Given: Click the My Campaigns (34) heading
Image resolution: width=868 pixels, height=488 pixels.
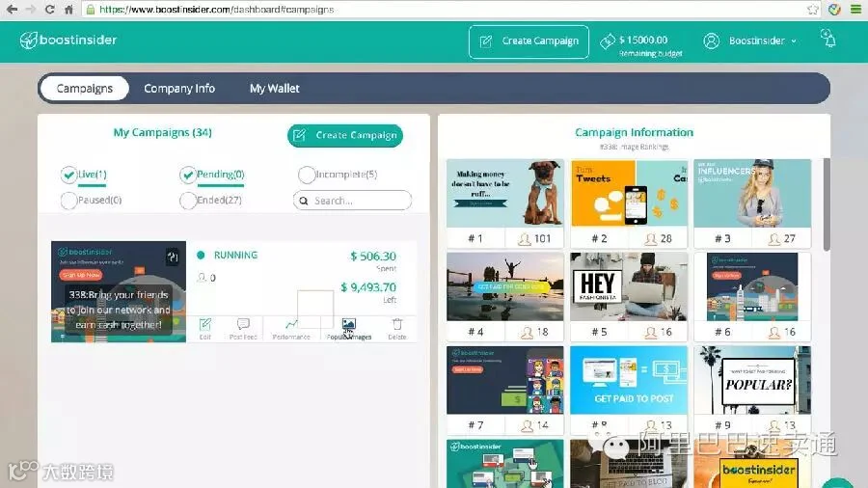Looking at the screenshot, I should 163,133.
